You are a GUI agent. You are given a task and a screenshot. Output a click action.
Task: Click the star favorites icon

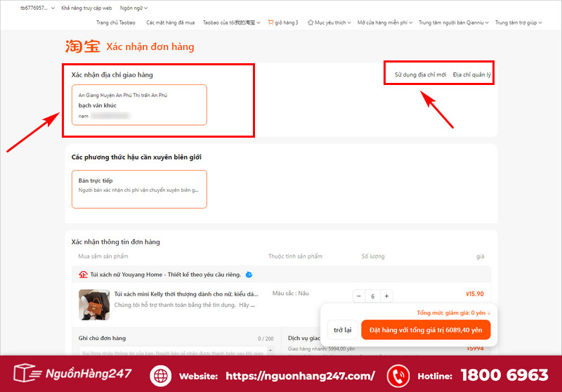tap(311, 22)
